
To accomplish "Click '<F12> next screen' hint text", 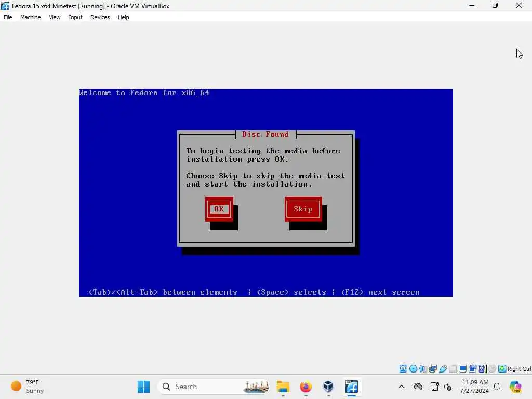I will pos(380,292).
